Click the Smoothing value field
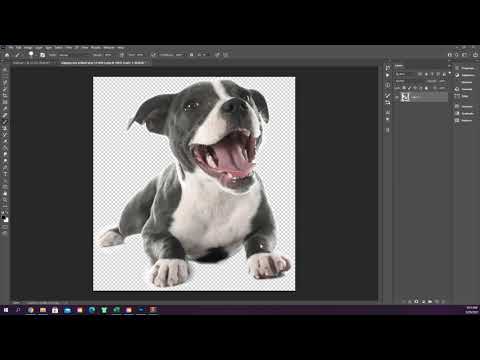This screenshot has height=360, width=480. click(x=179, y=55)
